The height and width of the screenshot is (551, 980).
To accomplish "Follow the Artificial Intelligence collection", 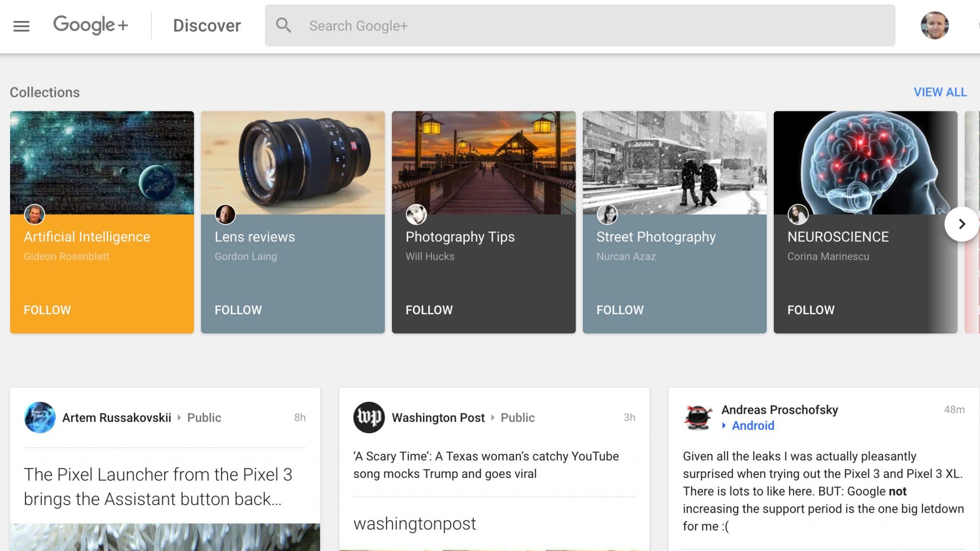I will tap(47, 310).
